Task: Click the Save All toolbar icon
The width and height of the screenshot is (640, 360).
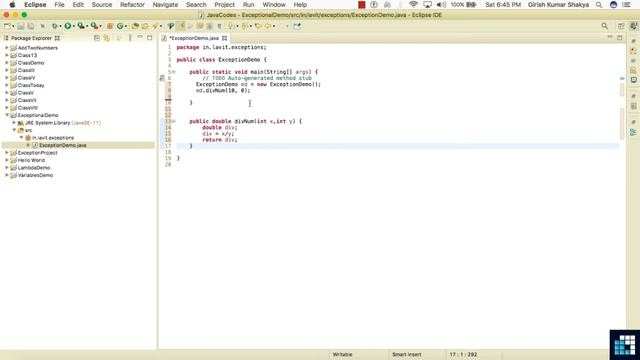Action: pos(31,26)
